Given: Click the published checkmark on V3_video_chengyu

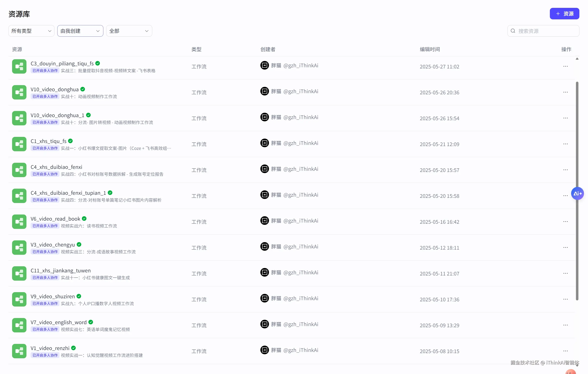Looking at the screenshot, I should tap(79, 244).
